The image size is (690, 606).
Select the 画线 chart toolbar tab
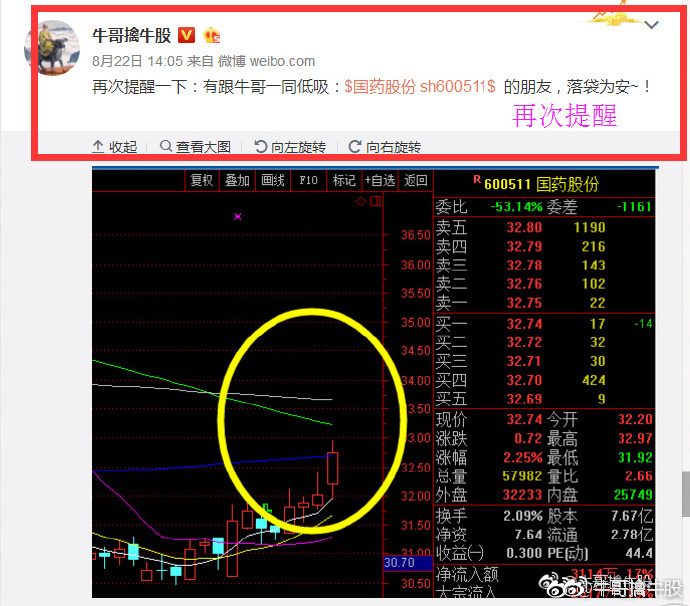[x=273, y=180]
